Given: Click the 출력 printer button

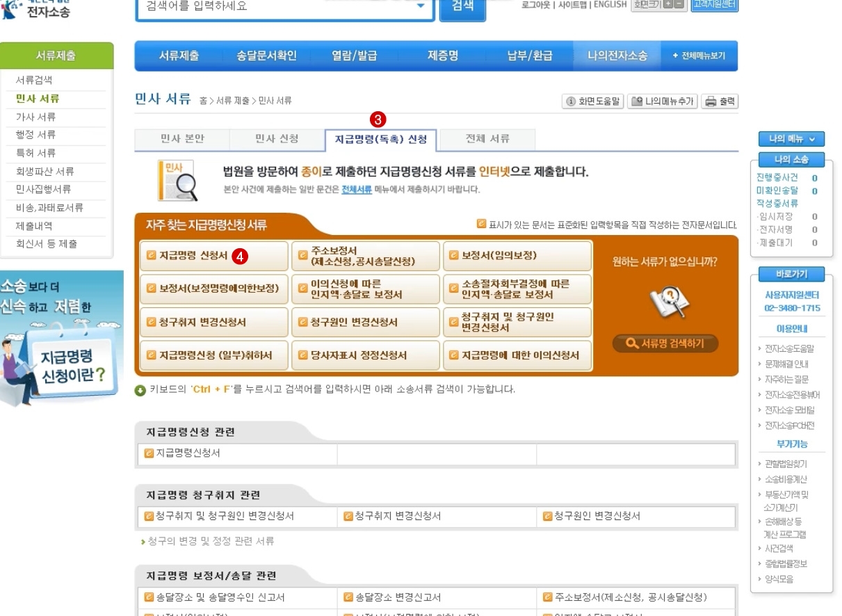Looking at the screenshot, I should pos(720,102).
